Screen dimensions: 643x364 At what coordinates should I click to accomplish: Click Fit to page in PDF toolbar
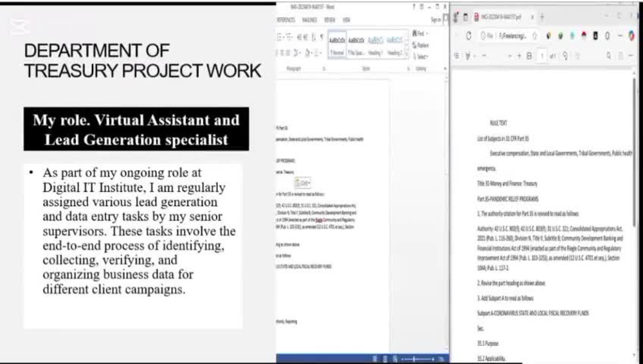(529, 56)
